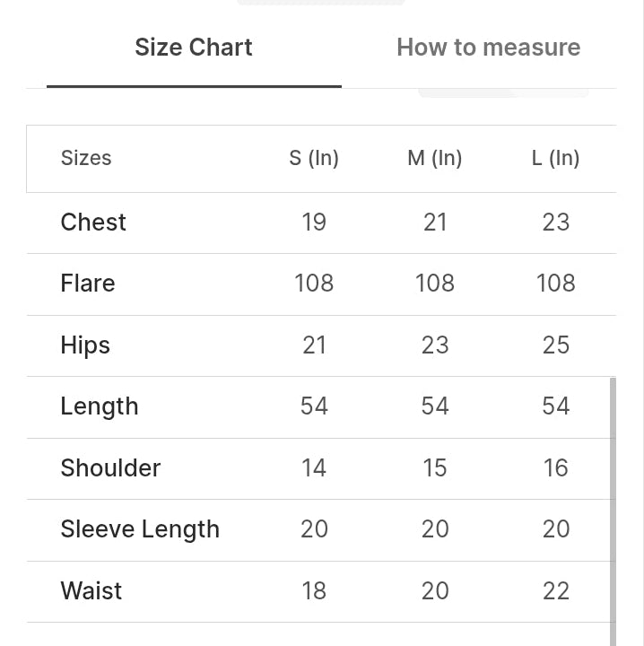Screen dimensions: 644x646
Task: Click the Waist value 18 for size S
Action: tap(314, 590)
